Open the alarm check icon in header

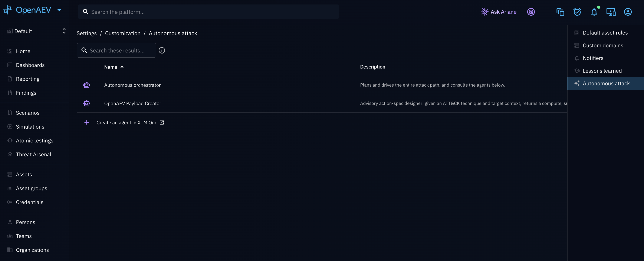tap(577, 12)
